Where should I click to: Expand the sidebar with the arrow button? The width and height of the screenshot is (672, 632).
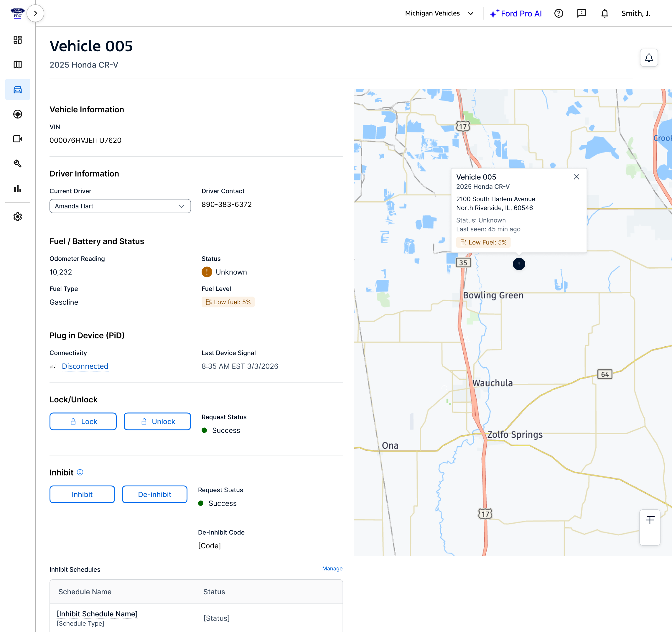click(x=35, y=13)
